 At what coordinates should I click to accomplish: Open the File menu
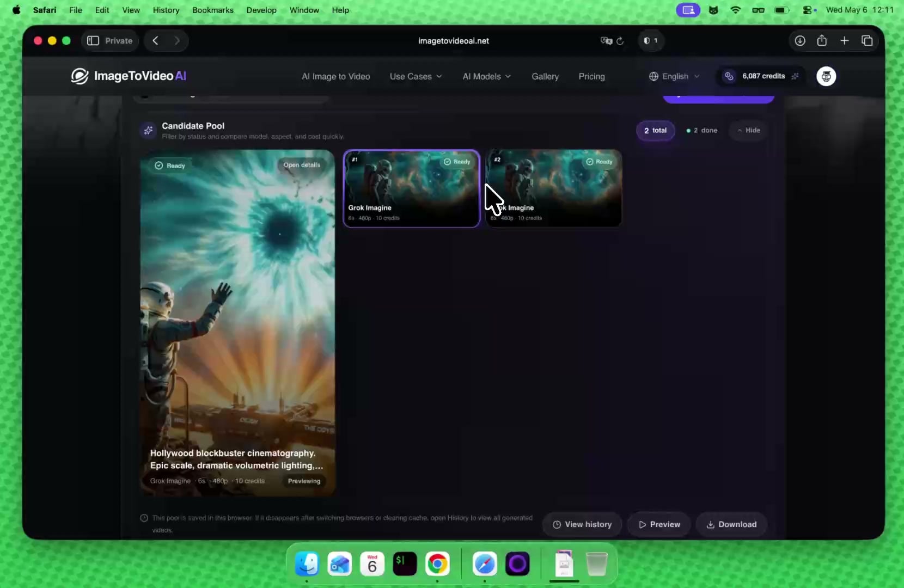(76, 10)
